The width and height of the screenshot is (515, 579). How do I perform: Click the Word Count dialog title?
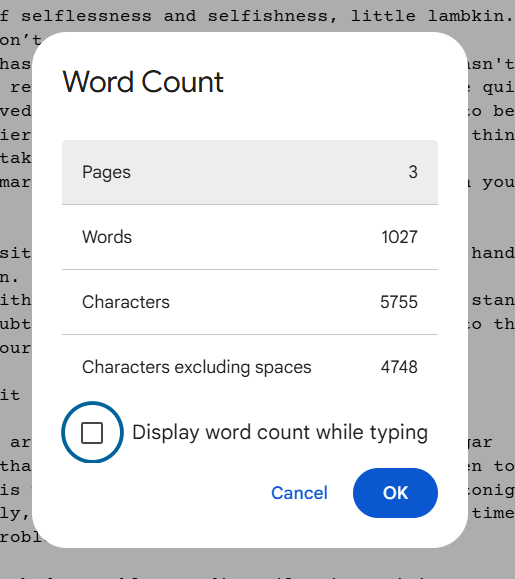[143, 82]
